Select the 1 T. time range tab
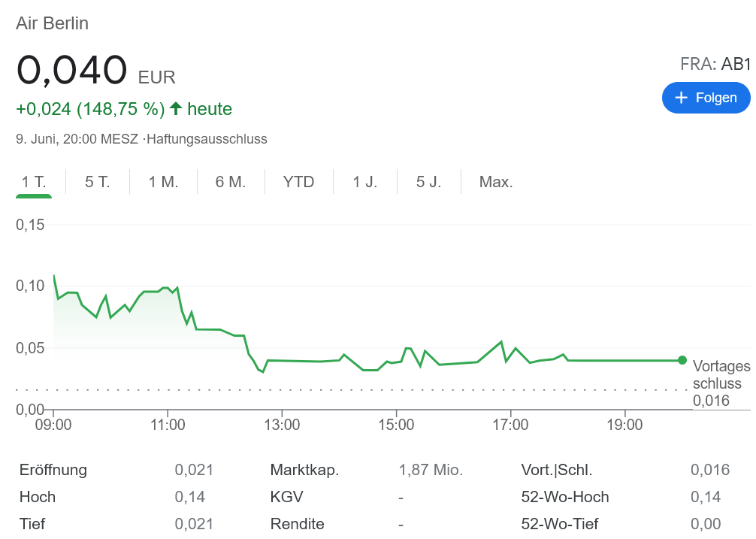The image size is (756, 539). [34, 182]
